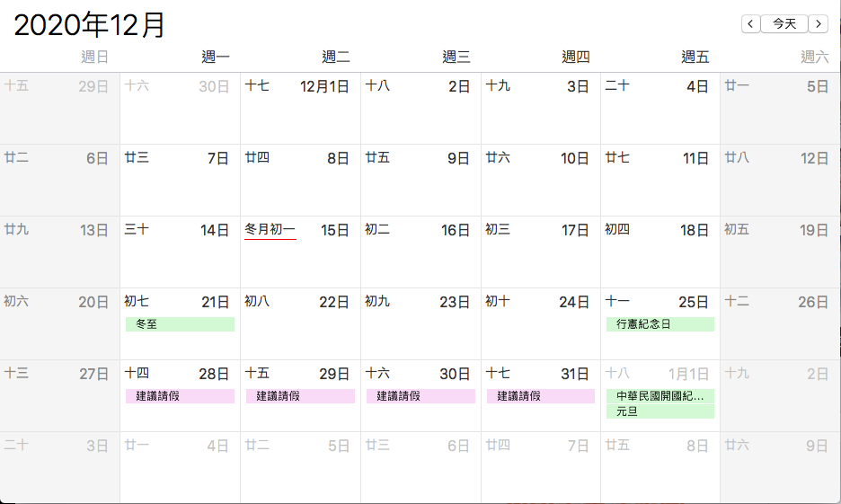Select the December 15 冬月初一 day cell
This screenshot has width=841, height=504.
click(300, 252)
